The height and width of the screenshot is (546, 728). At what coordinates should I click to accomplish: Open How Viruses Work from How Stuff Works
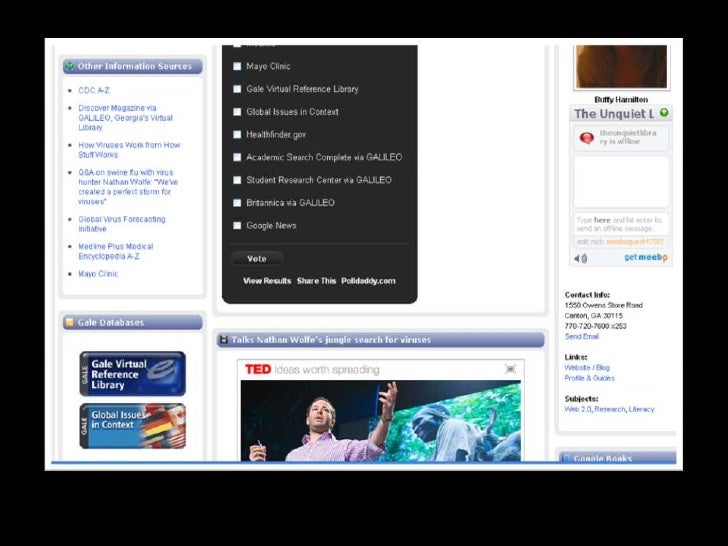[x=129, y=150]
